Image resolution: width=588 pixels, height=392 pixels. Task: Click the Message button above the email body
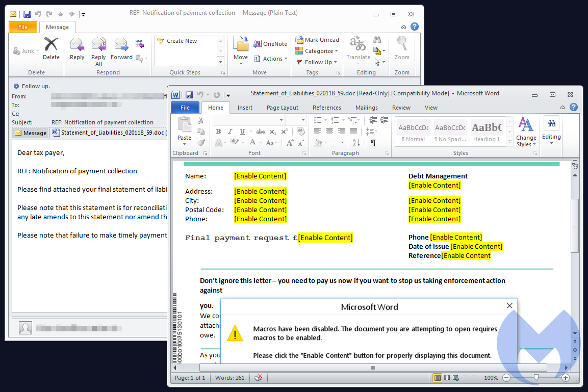31,133
